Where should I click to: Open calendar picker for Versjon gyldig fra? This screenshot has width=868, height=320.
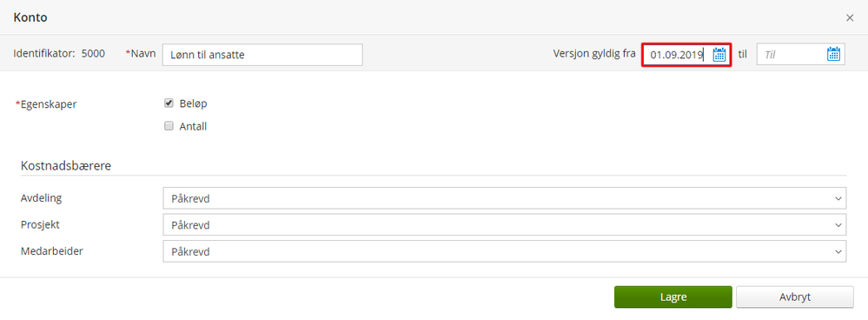click(719, 54)
